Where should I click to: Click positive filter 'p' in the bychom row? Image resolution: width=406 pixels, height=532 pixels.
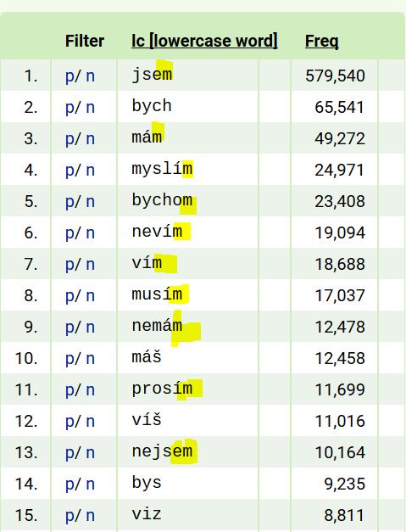70,202
